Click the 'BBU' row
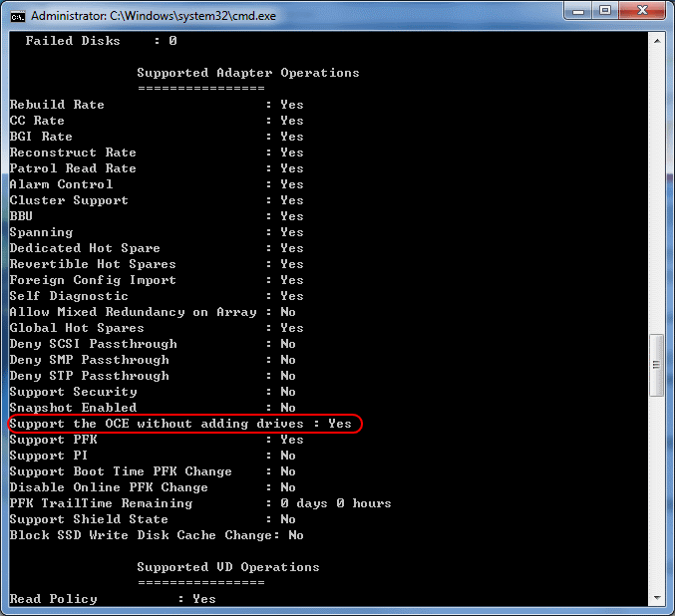 click(157, 216)
